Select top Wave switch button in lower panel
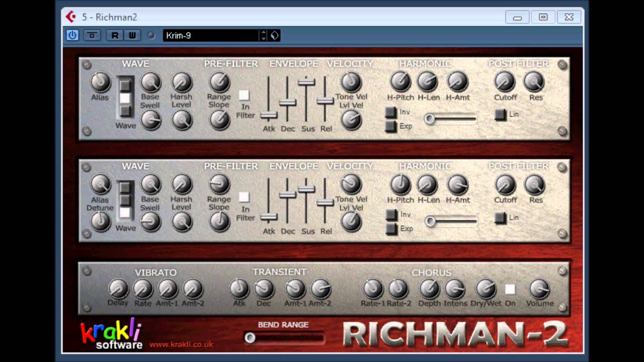Screen dimensions: 644x362 click(125, 188)
